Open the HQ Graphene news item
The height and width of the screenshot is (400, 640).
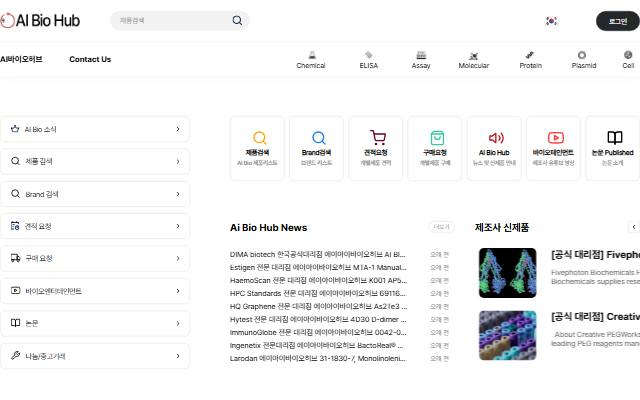tap(318, 306)
